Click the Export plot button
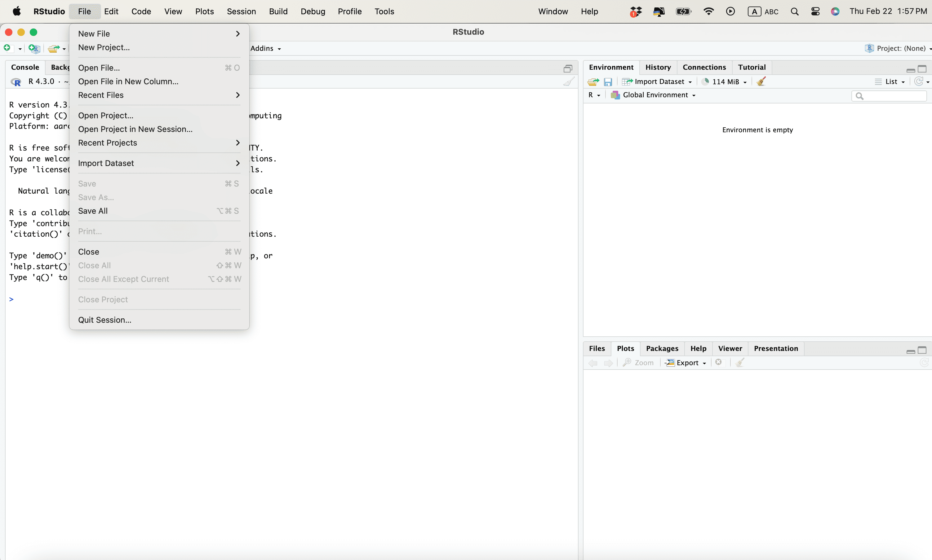The image size is (932, 560). click(686, 363)
